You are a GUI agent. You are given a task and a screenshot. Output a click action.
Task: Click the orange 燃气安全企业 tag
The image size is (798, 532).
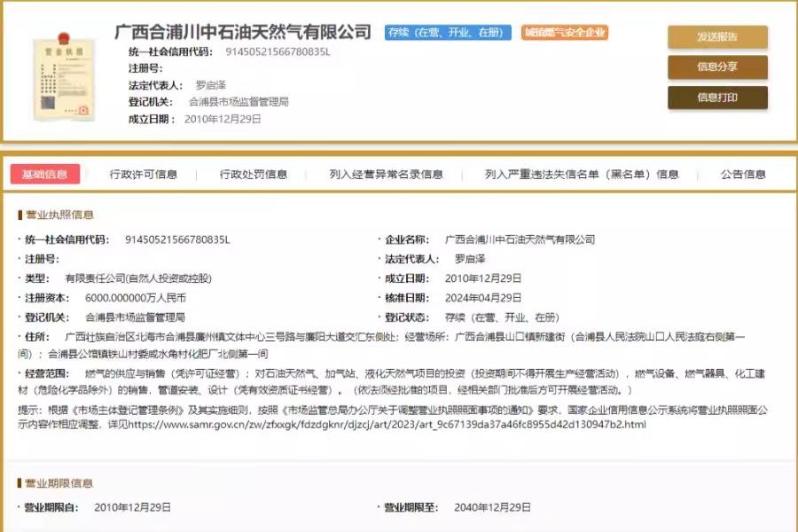565,33
